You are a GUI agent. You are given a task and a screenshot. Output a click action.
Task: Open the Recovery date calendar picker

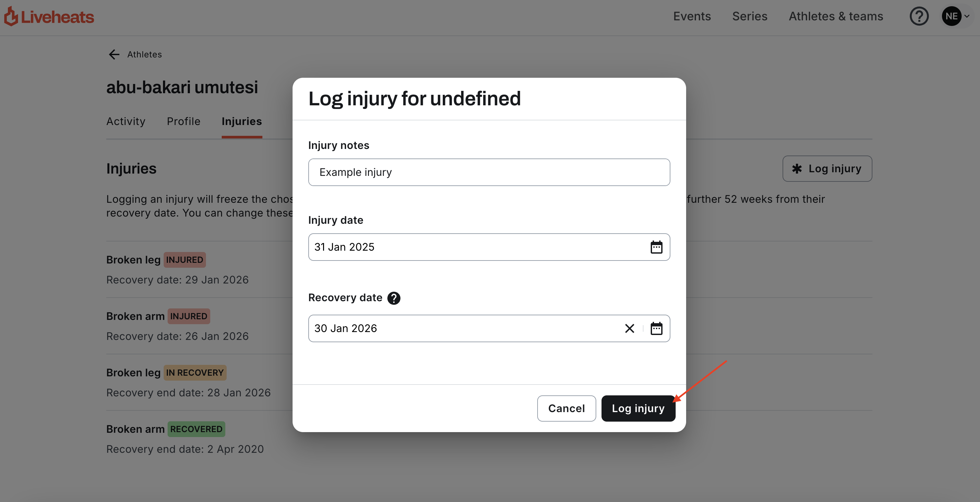[x=656, y=328]
